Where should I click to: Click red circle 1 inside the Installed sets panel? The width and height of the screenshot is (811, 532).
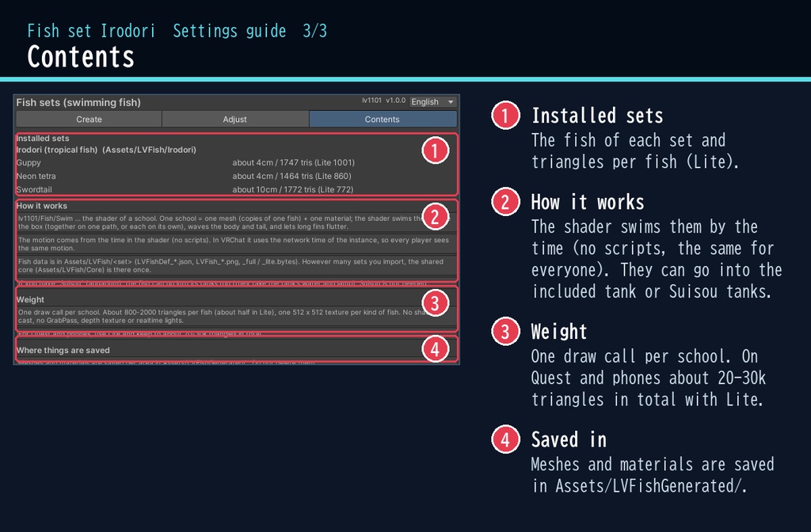(x=435, y=150)
